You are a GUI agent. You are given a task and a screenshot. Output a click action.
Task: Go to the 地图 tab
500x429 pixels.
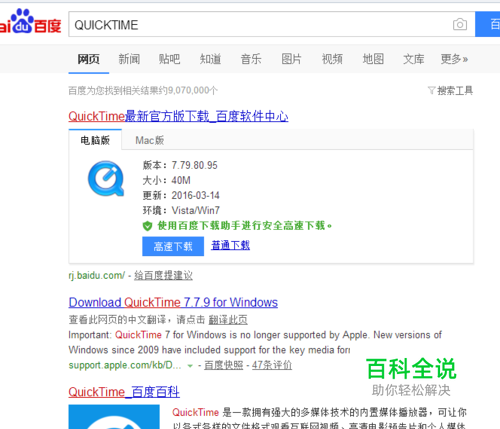(x=373, y=59)
